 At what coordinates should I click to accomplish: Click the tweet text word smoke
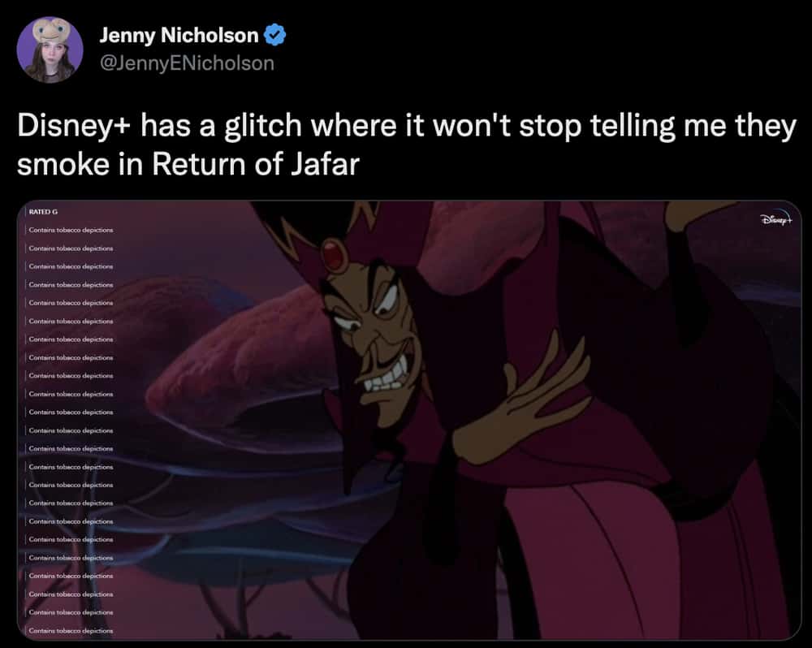pyautogui.click(x=64, y=164)
